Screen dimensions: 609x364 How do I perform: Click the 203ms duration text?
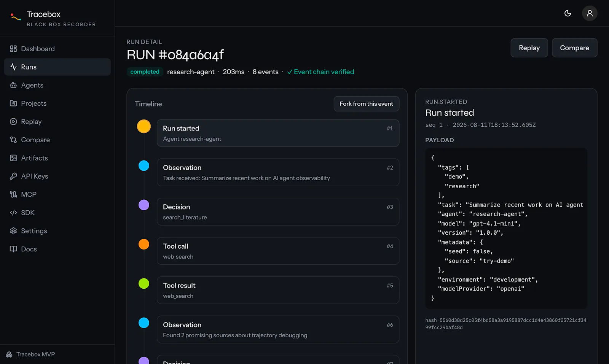coord(233,72)
